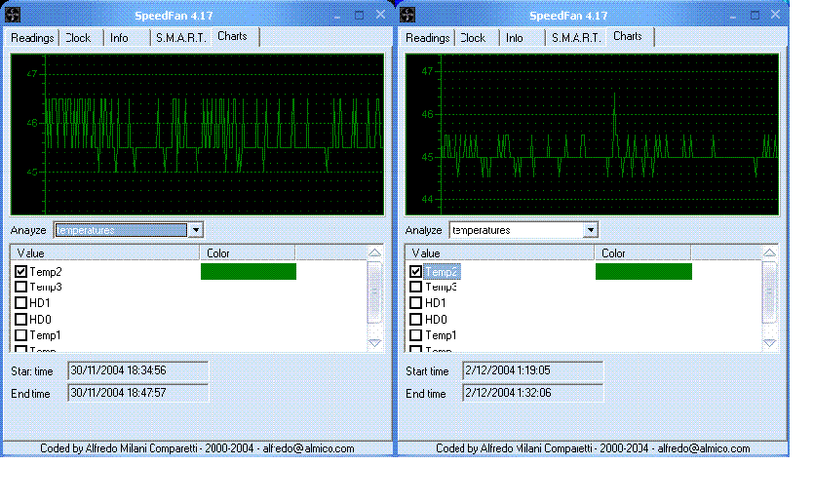Select Charts tab in left window
The image size is (814, 504).
point(233,36)
